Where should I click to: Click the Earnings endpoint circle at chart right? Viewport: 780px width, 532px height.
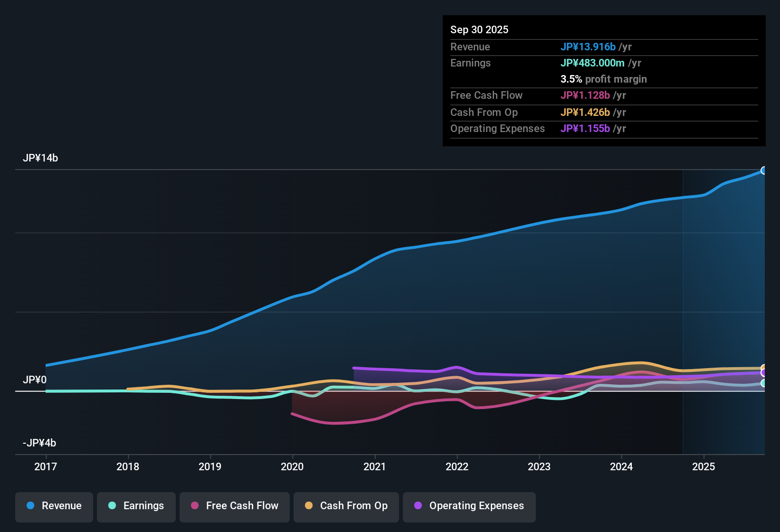[x=763, y=383]
